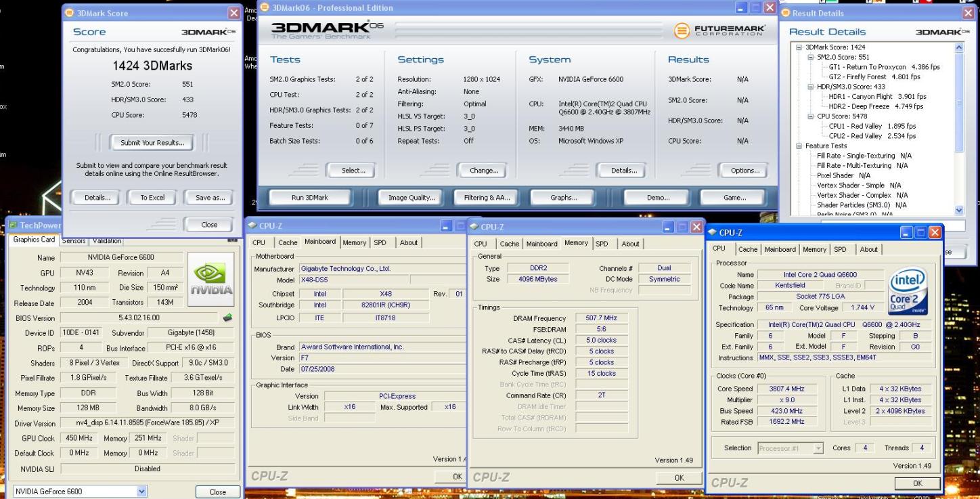Viewport: 980px width, 499px height.
Task: Open the Processor #1 selection dropdown
Action: (818, 448)
